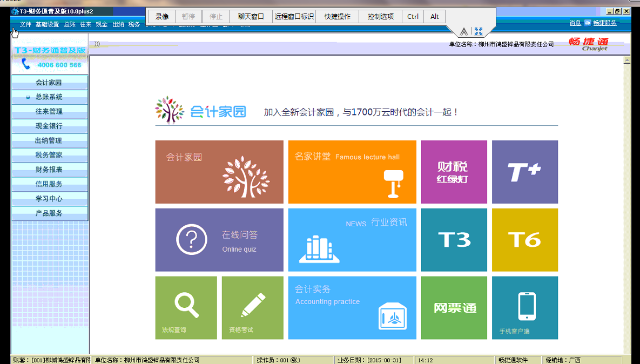Open the T6 product tile
640x364 pixels.
tap(525, 240)
